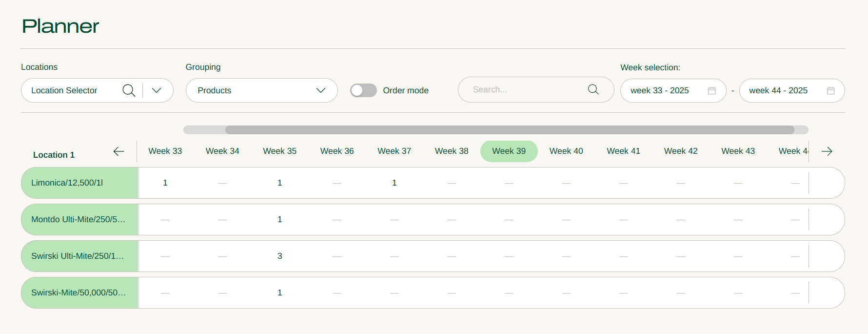This screenshot has width=868, height=334.
Task: Select the Week 37 column header
Action: pyautogui.click(x=395, y=151)
